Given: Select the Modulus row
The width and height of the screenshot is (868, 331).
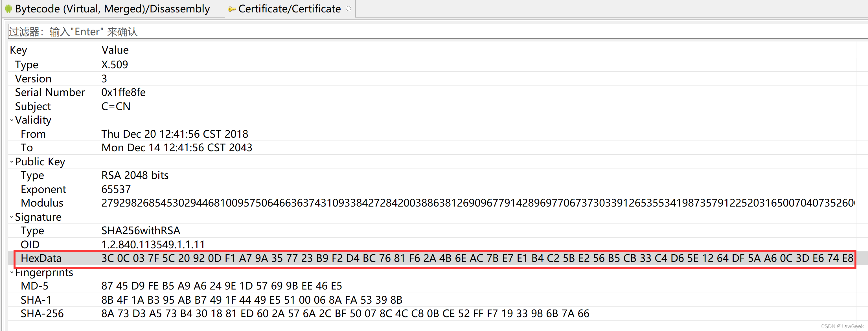Looking at the screenshot, I should pos(432,203).
